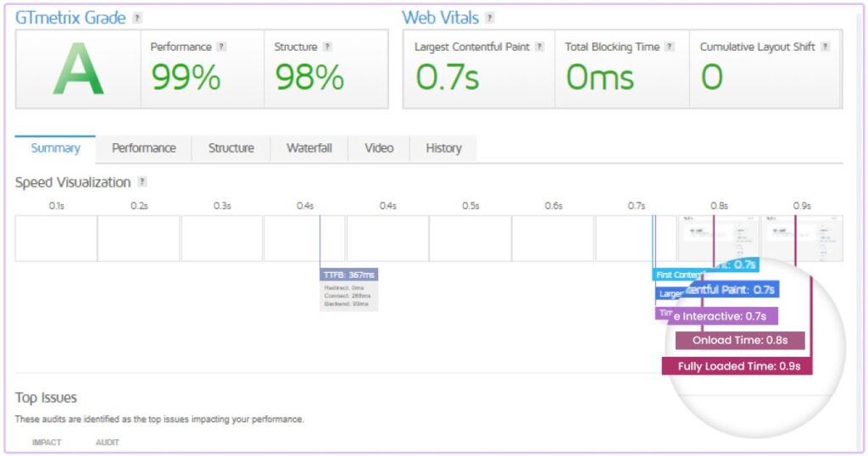This screenshot has height=456, width=868.
Task: Click the Onload Time: 0.8s marker
Action: 739,341
